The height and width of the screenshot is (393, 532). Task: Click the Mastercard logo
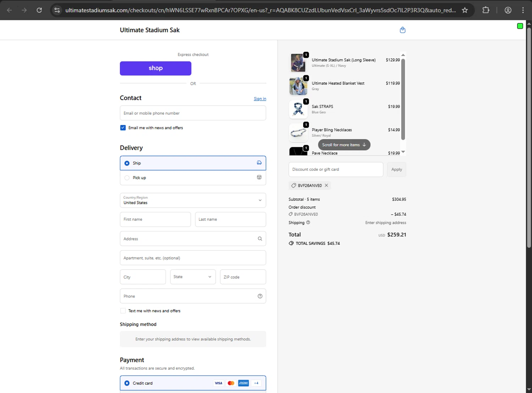231,383
